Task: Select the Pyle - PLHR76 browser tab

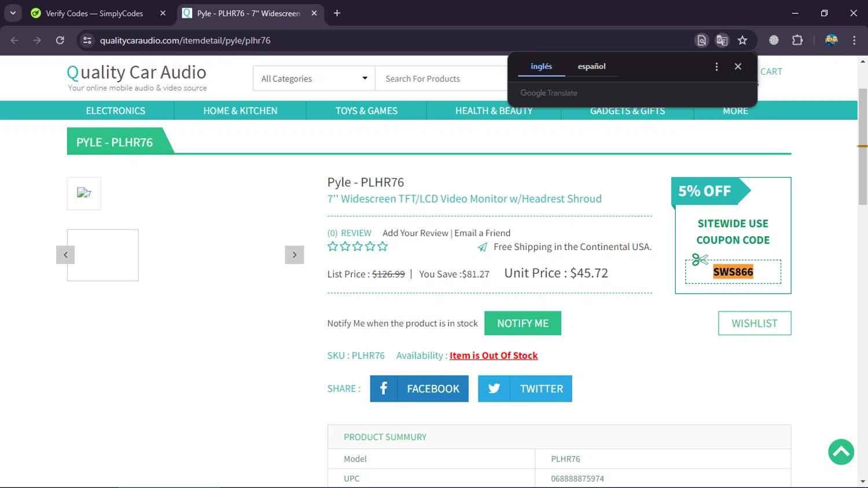Action: [x=249, y=13]
